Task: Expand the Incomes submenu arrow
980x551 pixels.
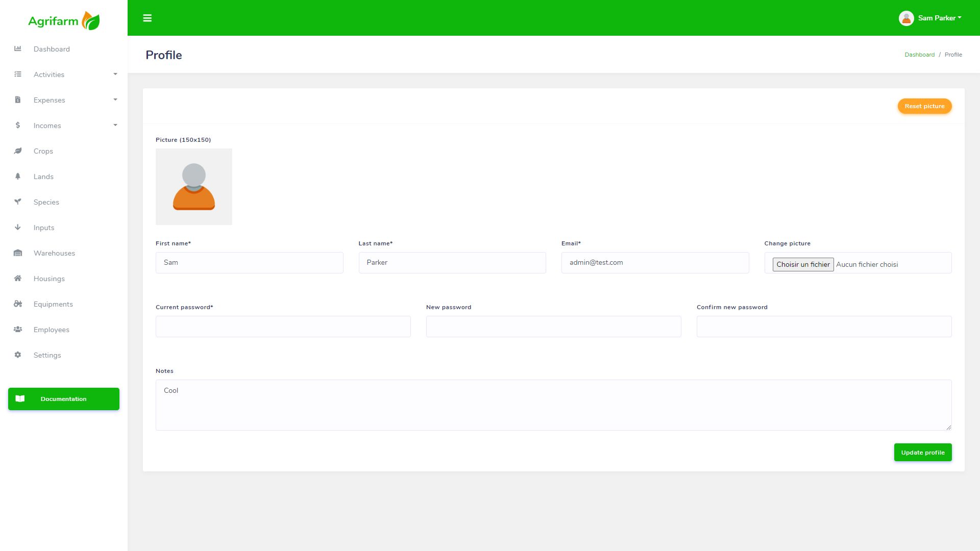Action: tap(115, 126)
